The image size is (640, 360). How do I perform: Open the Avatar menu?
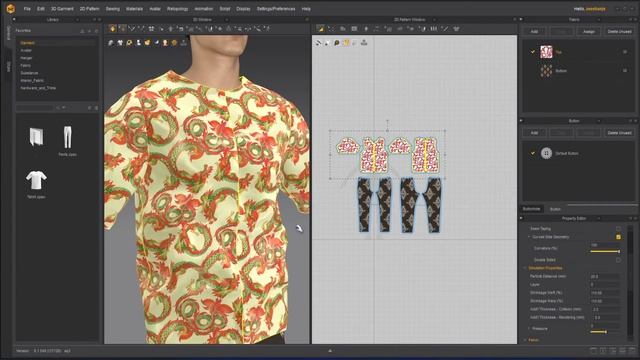pyautogui.click(x=155, y=9)
